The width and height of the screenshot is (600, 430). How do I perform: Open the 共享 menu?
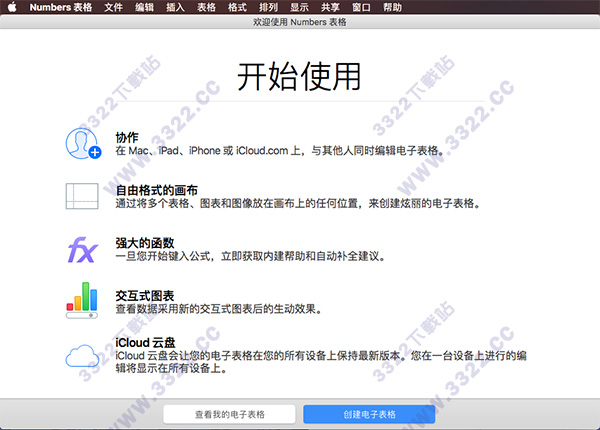pos(330,7)
